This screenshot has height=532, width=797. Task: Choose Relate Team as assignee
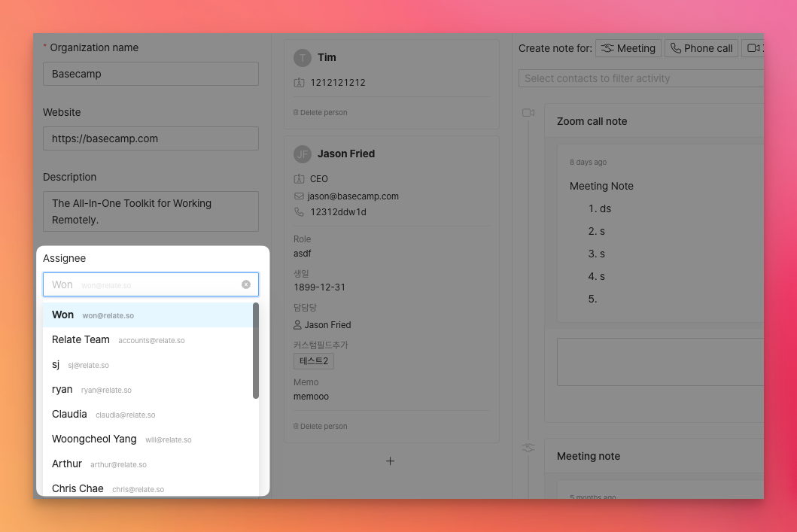[x=148, y=340]
